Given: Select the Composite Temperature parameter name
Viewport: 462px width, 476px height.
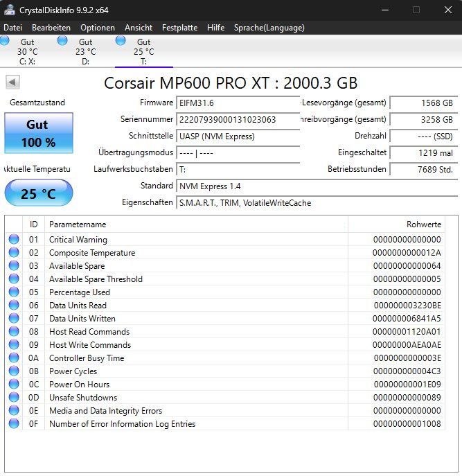Looking at the screenshot, I should click(x=92, y=253).
